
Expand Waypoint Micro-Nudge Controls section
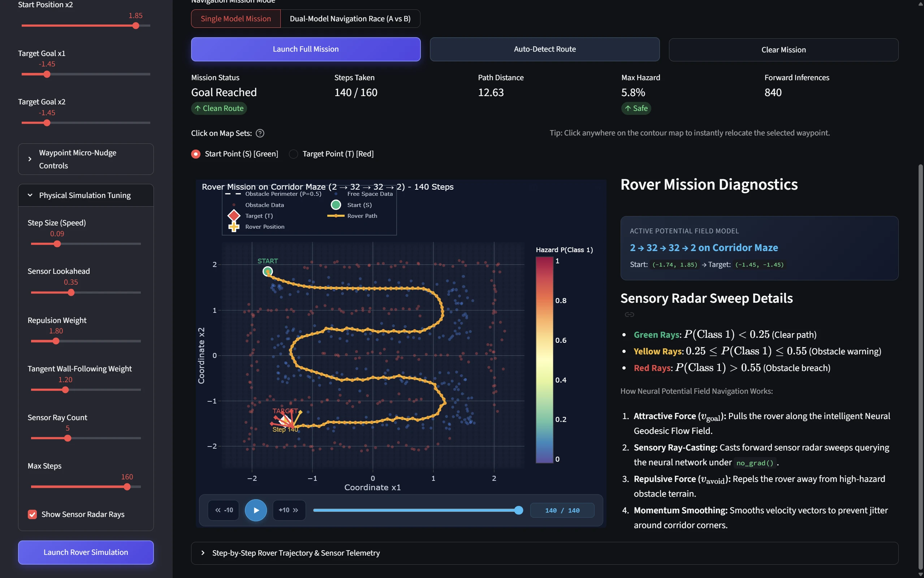pyautogui.click(x=86, y=159)
